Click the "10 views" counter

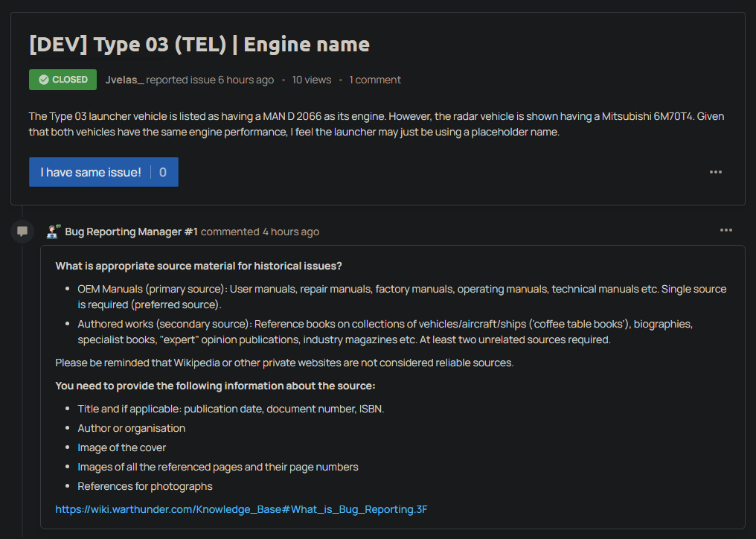[311, 80]
